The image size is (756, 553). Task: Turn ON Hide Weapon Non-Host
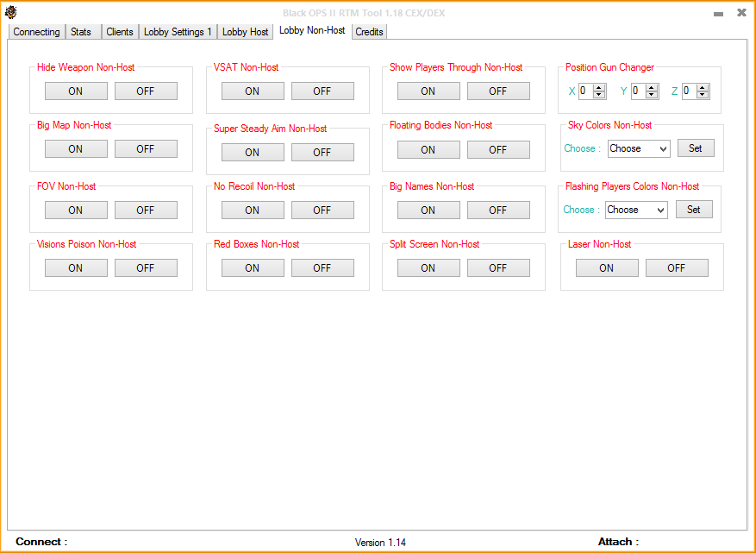(x=76, y=91)
